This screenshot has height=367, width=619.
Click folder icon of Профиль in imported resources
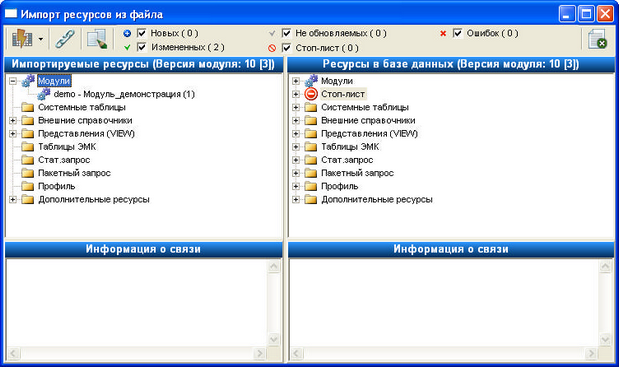(28, 186)
